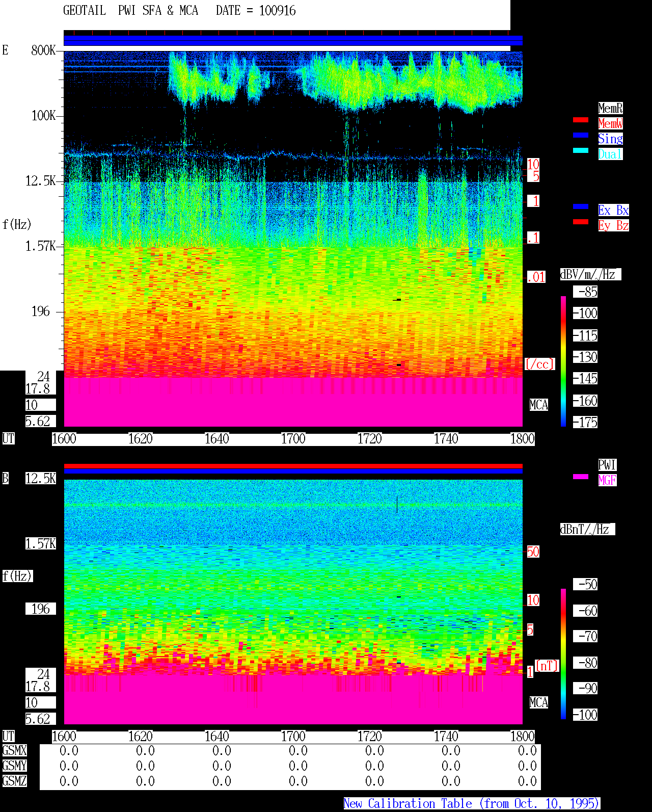Click the red MemW legend swatch

pyautogui.click(x=581, y=120)
